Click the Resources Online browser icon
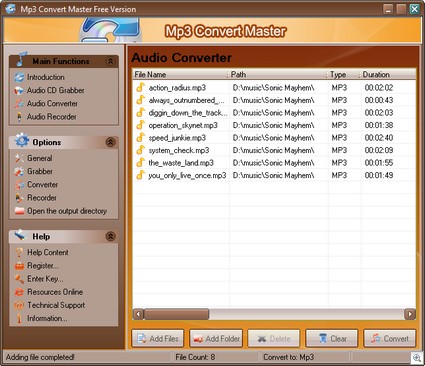This screenshot has height=366, width=425. (19, 292)
